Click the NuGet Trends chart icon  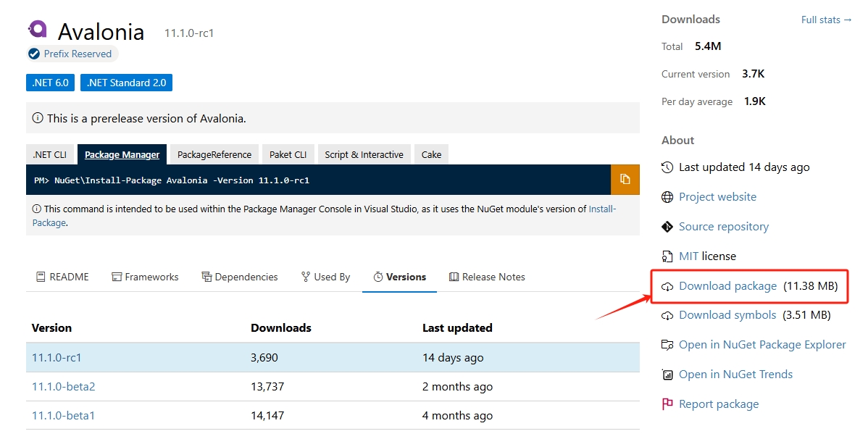(x=667, y=375)
